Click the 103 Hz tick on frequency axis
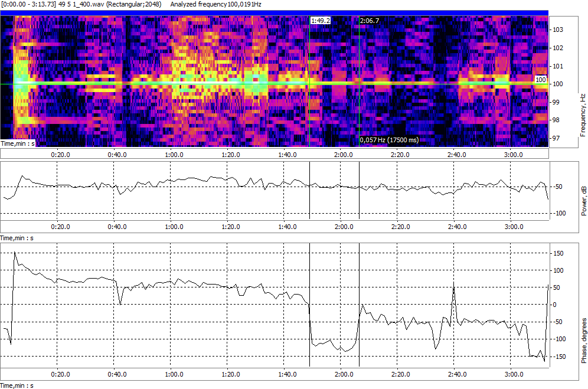The height and width of the screenshot is (389, 588). point(558,30)
